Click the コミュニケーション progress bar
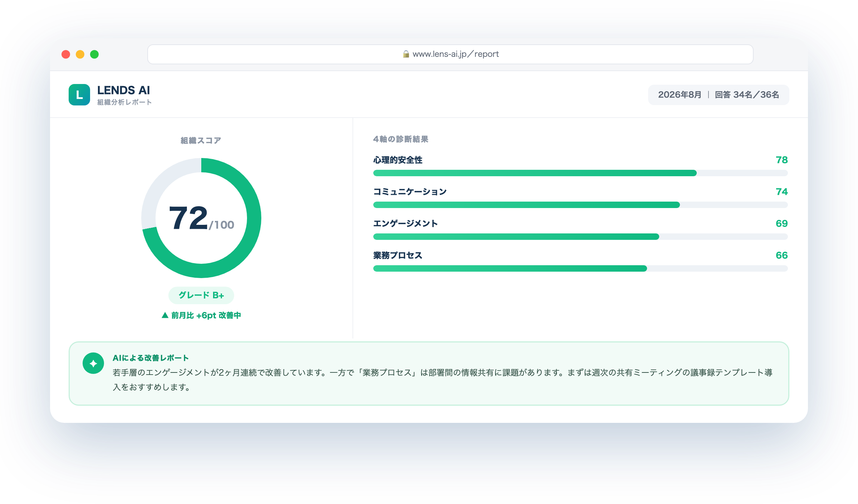This screenshot has height=504, width=858. point(581,205)
